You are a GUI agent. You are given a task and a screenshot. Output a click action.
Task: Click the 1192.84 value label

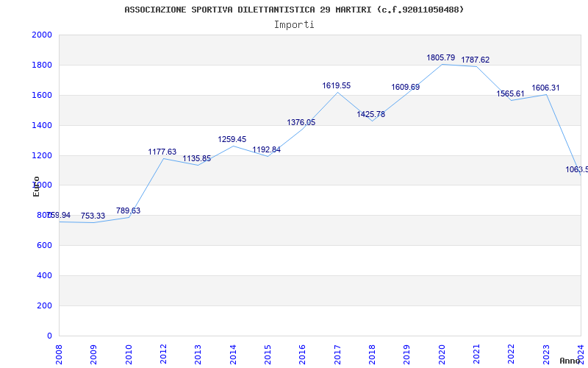[x=267, y=149]
